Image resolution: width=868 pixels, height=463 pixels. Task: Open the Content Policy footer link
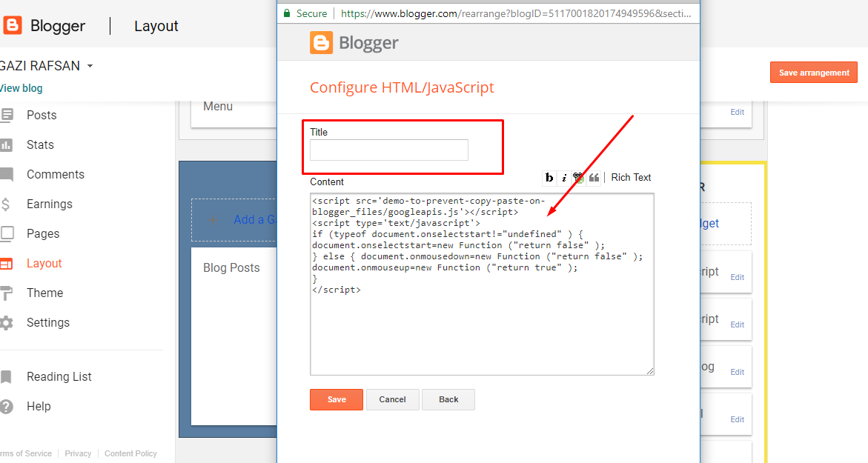[130, 453]
